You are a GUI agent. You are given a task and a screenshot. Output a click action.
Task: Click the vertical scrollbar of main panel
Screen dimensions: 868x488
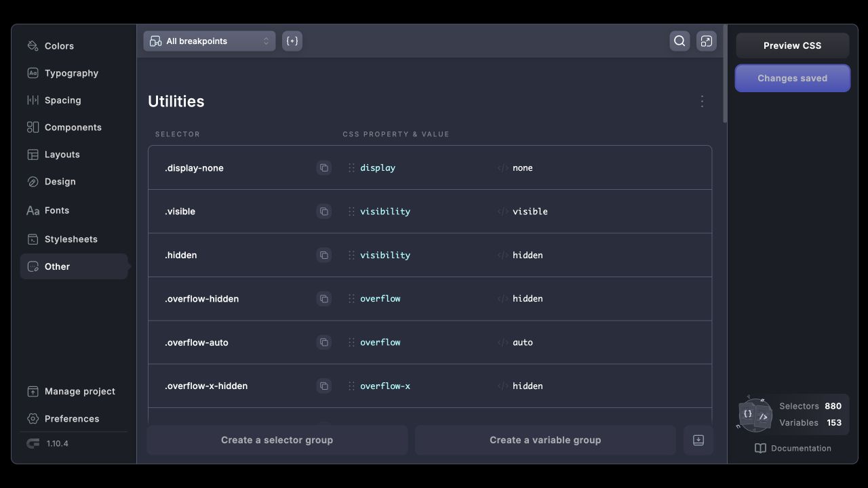pos(725,75)
